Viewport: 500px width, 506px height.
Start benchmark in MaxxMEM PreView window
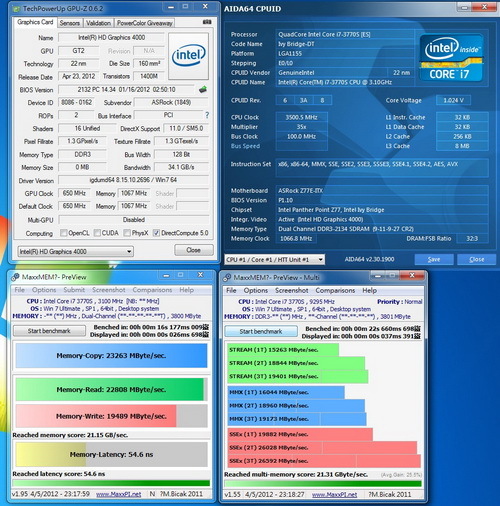(x=49, y=331)
